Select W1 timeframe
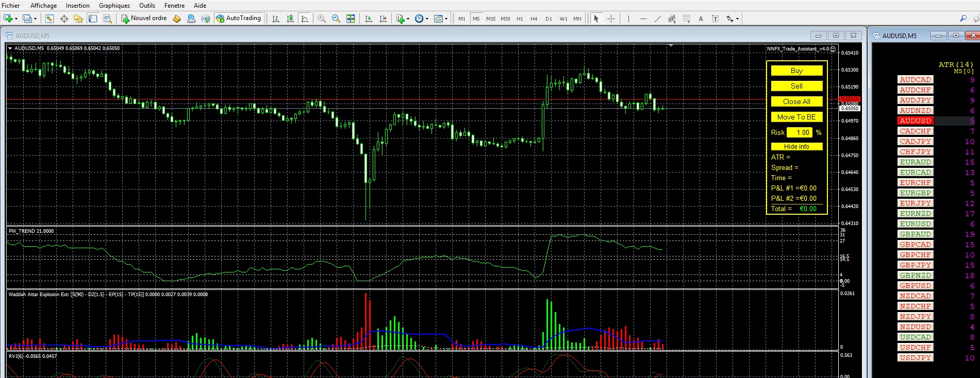 pos(563,19)
